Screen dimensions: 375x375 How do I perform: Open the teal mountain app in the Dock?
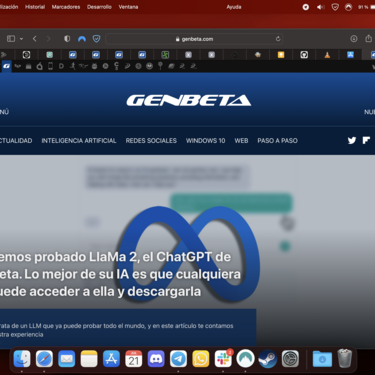(x=245, y=359)
